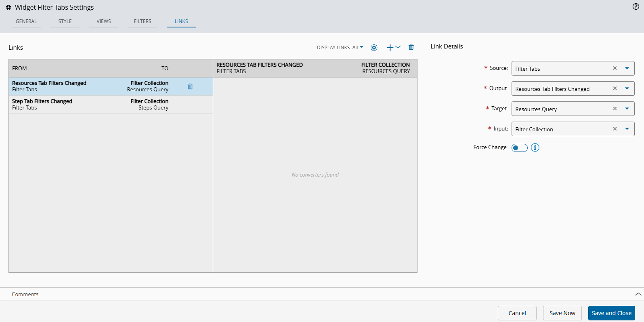Click the Target field showing Resources Query
Viewport: 644px width, 322px height.
click(573, 109)
